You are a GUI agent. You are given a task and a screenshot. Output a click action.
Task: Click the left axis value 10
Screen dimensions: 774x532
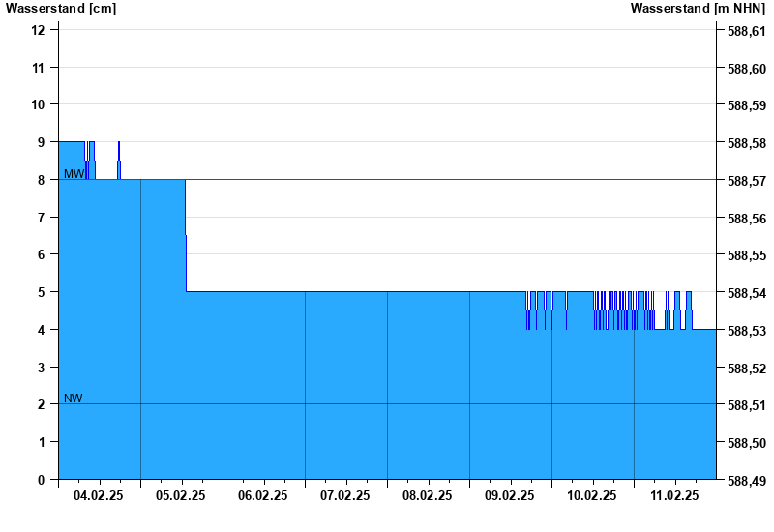(38, 104)
